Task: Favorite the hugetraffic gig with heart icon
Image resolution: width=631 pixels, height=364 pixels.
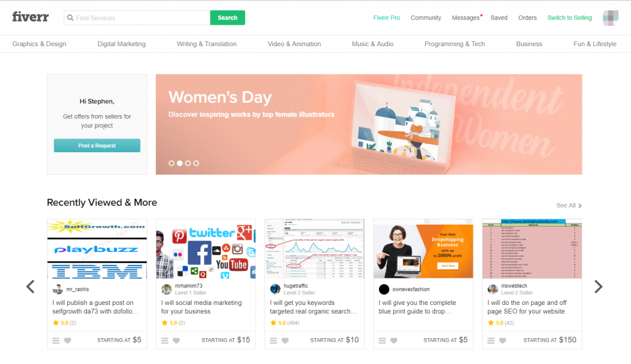Action: click(x=285, y=341)
